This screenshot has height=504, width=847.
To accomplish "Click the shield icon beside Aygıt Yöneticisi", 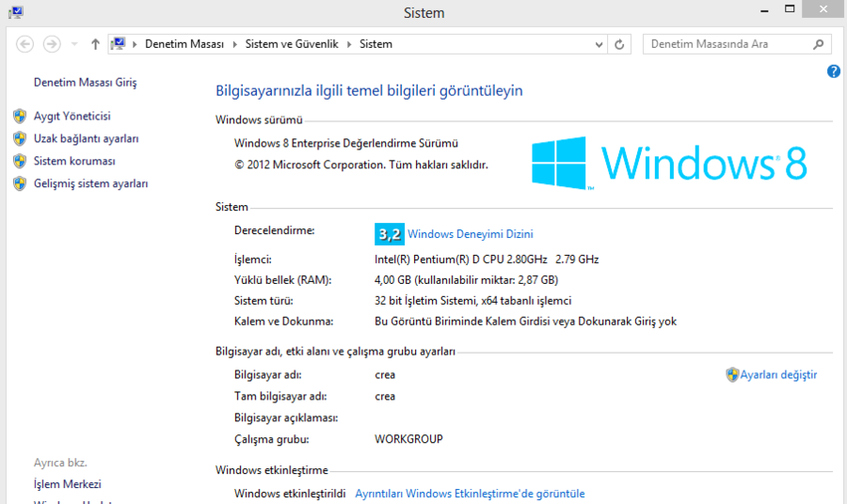I will tap(20, 116).
